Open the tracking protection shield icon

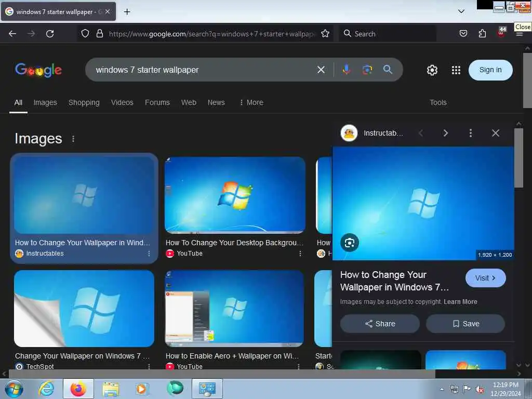[x=85, y=33]
